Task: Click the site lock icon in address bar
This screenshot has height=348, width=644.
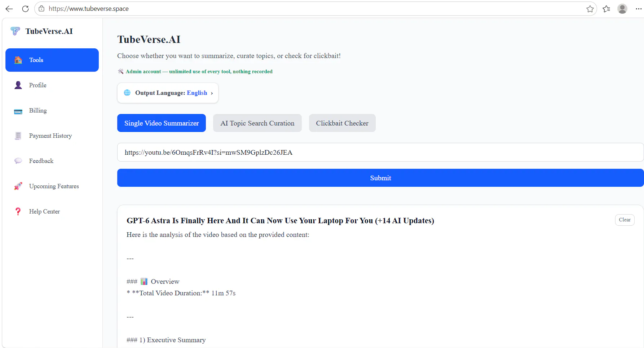Action: pos(41,9)
